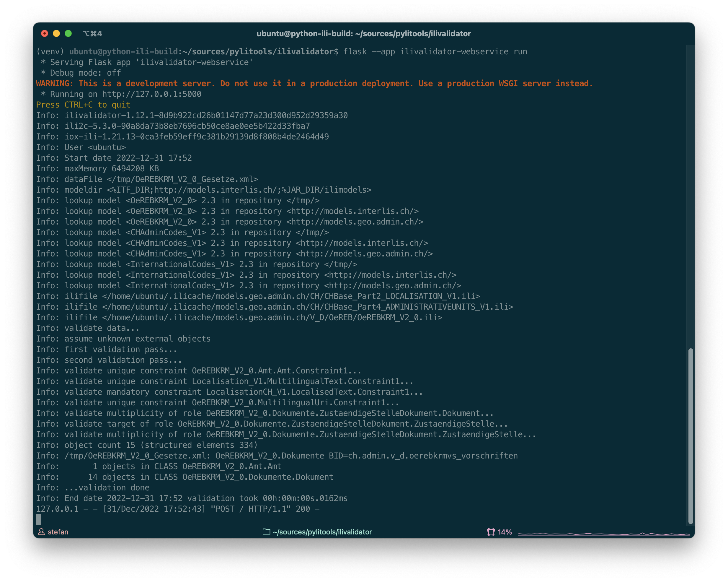Click the 'maxMemory 6494208 KB' line
Screen dimensions: 728x582
coord(98,169)
